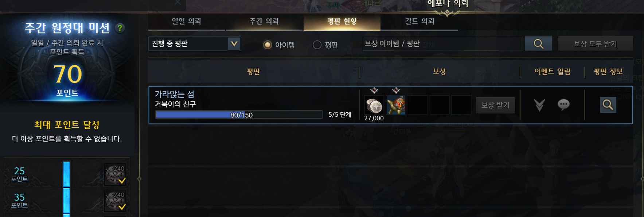Screen dimensions: 644x217
Task: Click the help question mark icon
Action: 120,28
